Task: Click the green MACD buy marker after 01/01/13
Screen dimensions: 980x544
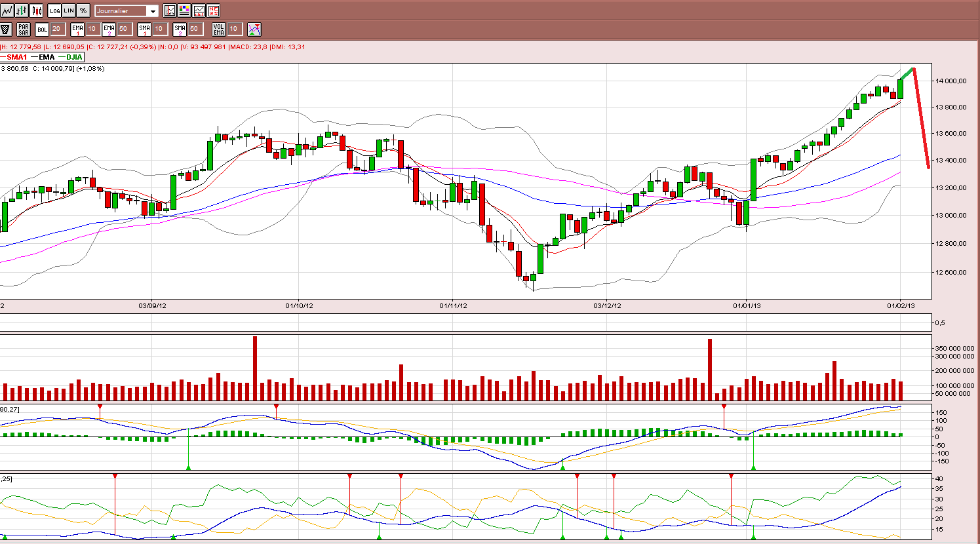Action: pos(753,467)
